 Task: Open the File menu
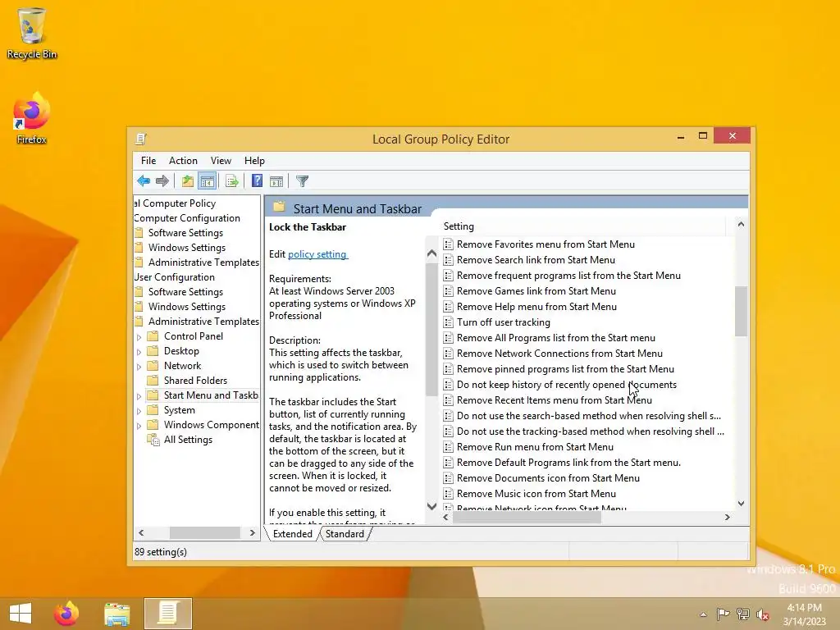tap(148, 161)
